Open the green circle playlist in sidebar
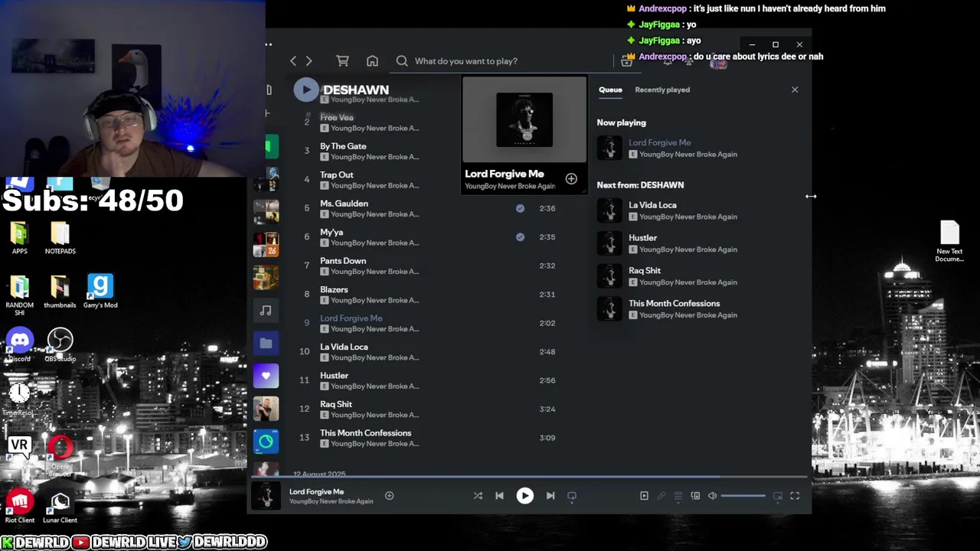 click(x=266, y=442)
